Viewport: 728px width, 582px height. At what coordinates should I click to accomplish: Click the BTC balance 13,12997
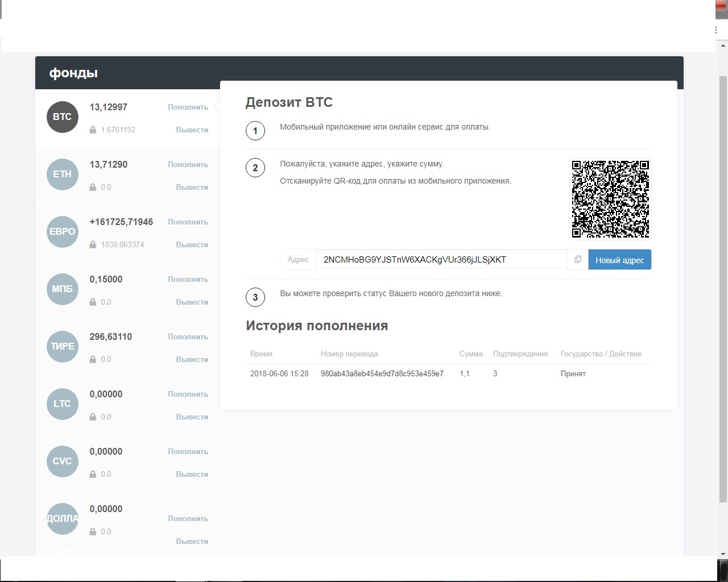click(x=109, y=107)
